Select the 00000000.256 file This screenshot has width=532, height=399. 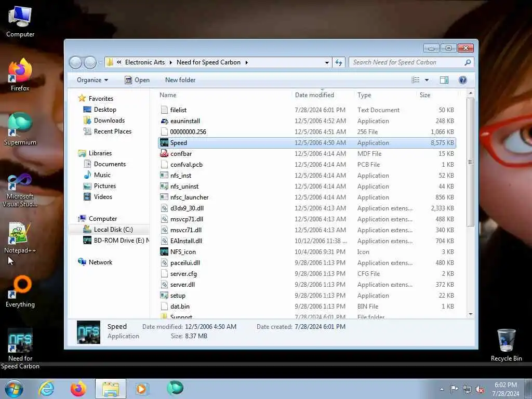click(x=307, y=131)
